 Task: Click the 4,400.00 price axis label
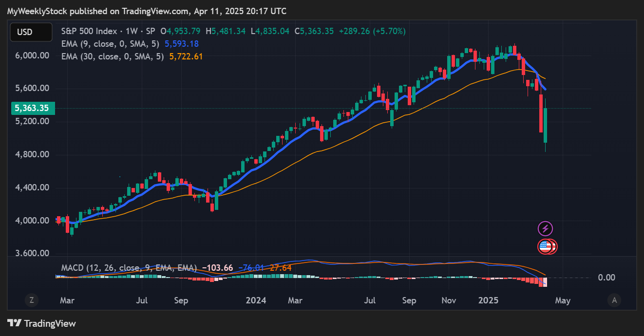click(x=32, y=187)
